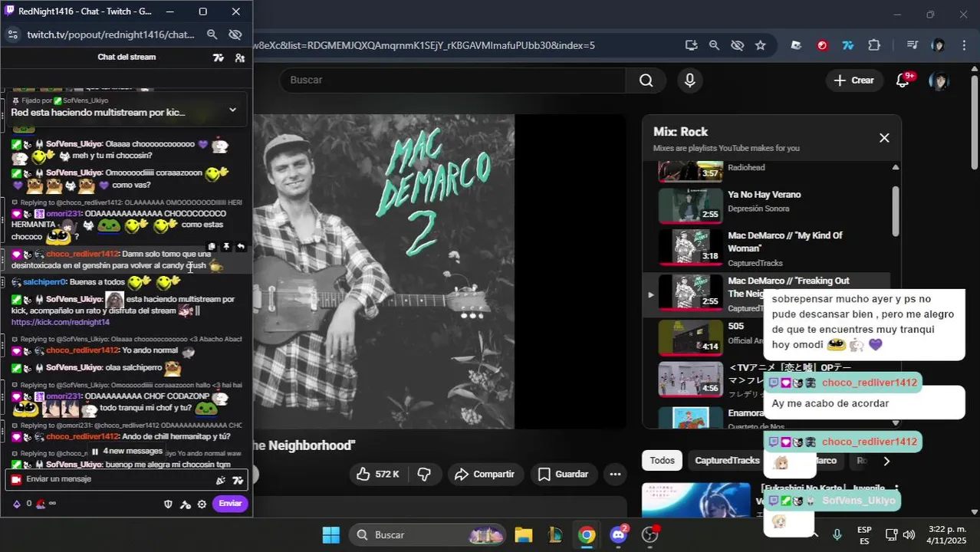Open Chrome extensions puzzle icon
The image size is (980, 552).
coord(874,45)
